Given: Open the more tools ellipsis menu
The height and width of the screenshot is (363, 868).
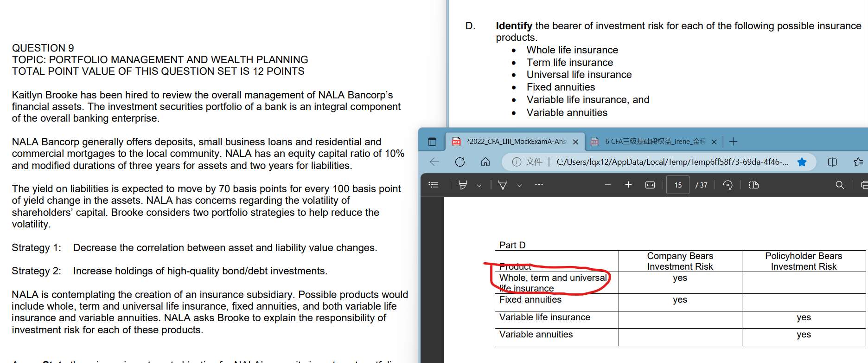Looking at the screenshot, I should 538,185.
